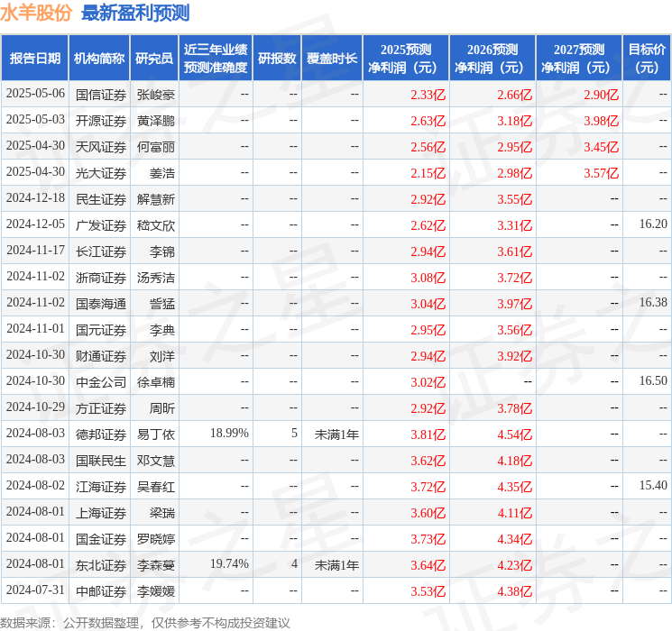
Task: Click the 近三年业绩预测准确度 column header
Action: pyautogui.click(x=216, y=59)
